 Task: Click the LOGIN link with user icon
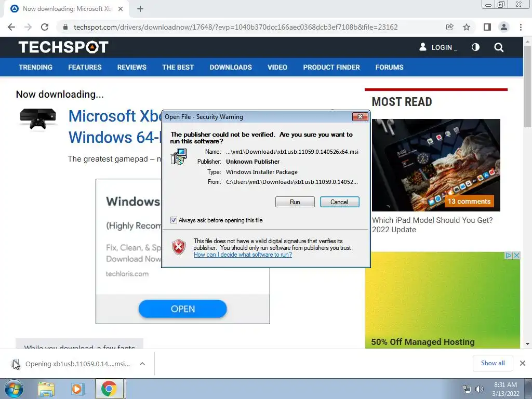click(438, 47)
